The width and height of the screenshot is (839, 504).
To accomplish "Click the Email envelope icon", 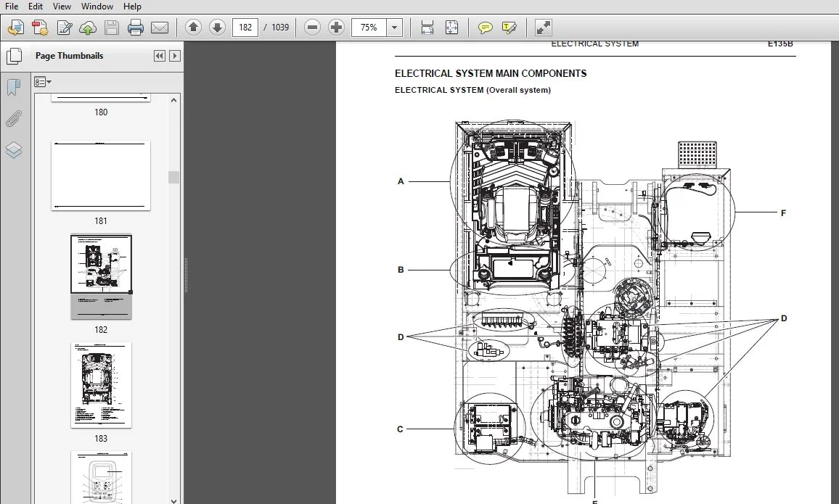I will [x=160, y=28].
